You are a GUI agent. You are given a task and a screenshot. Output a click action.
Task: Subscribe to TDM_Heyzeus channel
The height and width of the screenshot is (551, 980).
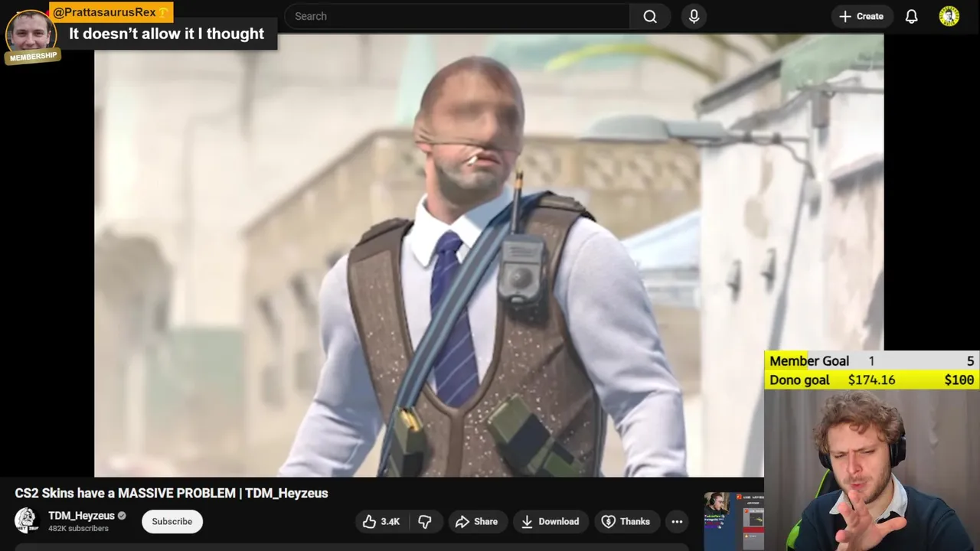click(x=171, y=521)
